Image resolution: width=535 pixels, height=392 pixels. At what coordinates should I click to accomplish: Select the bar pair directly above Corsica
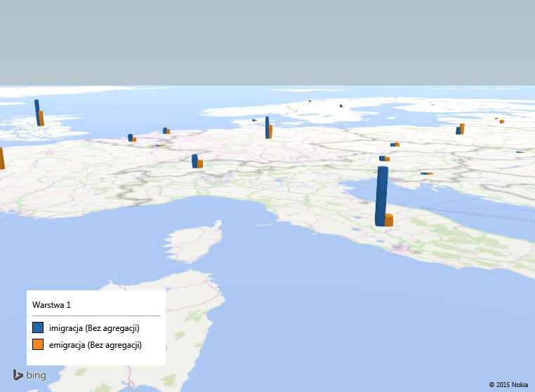197,162
